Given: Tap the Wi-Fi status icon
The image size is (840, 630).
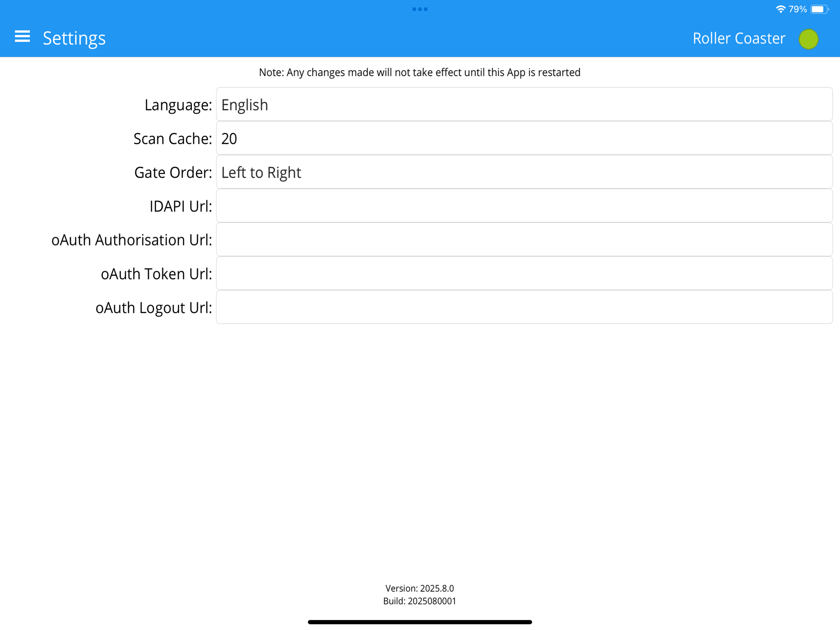Looking at the screenshot, I should click(x=780, y=9).
